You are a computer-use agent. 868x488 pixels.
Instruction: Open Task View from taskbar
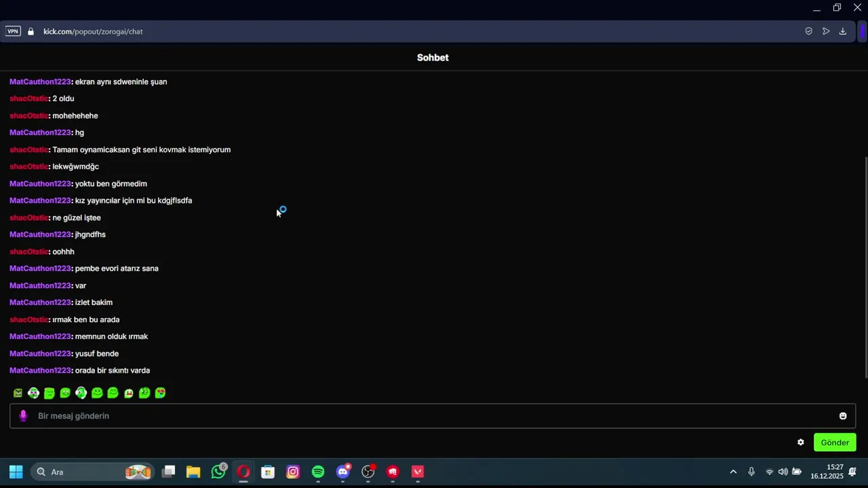pyautogui.click(x=169, y=472)
